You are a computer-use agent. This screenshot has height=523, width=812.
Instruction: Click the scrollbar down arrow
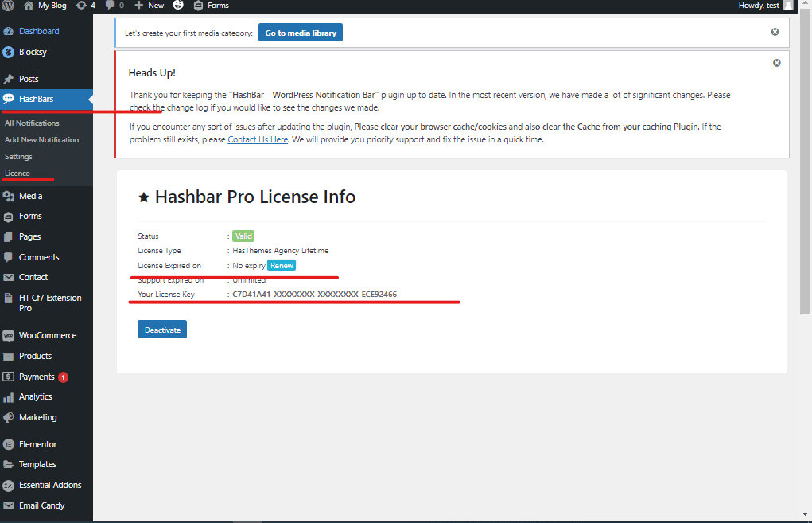[806, 514]
